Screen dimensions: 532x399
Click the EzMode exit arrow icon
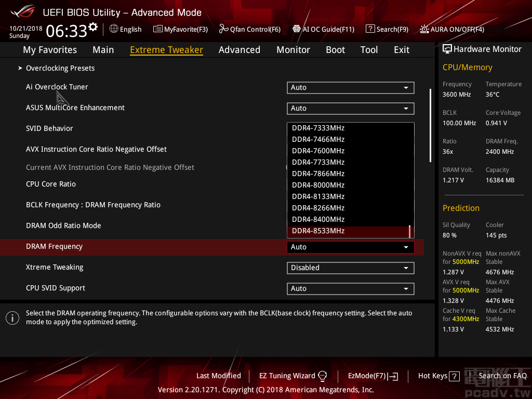click(393, 376)
